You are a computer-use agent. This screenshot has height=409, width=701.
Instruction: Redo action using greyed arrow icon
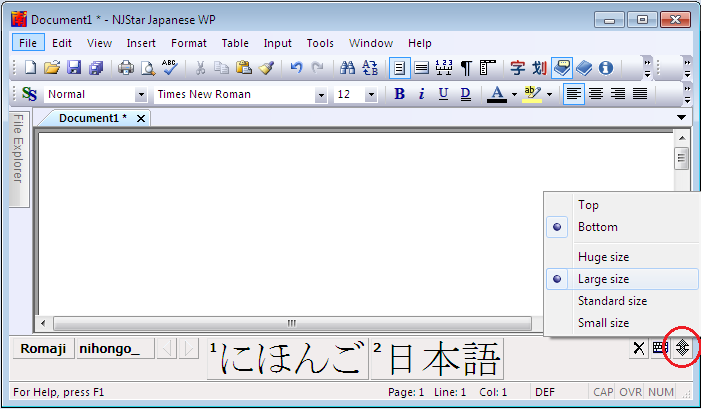pyautogui.click(x=317, y=68)
